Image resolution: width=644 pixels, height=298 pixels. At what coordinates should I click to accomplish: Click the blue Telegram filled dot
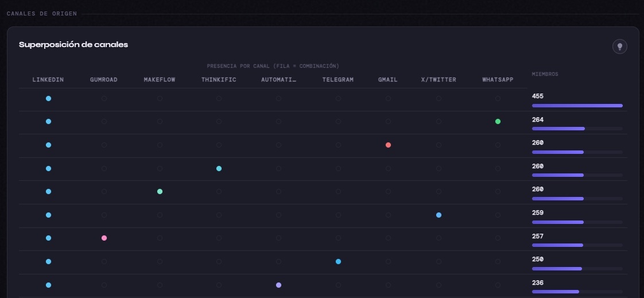click(338, 261)
